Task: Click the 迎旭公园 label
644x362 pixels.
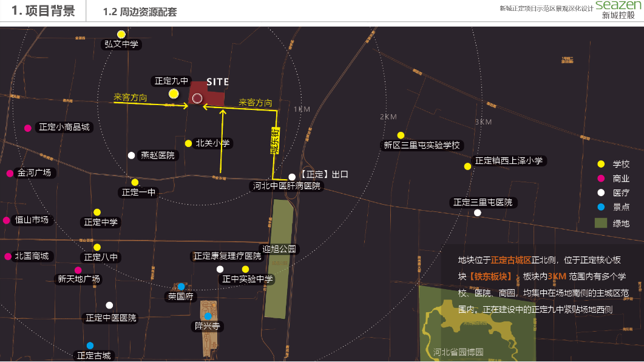Action: 279,249
